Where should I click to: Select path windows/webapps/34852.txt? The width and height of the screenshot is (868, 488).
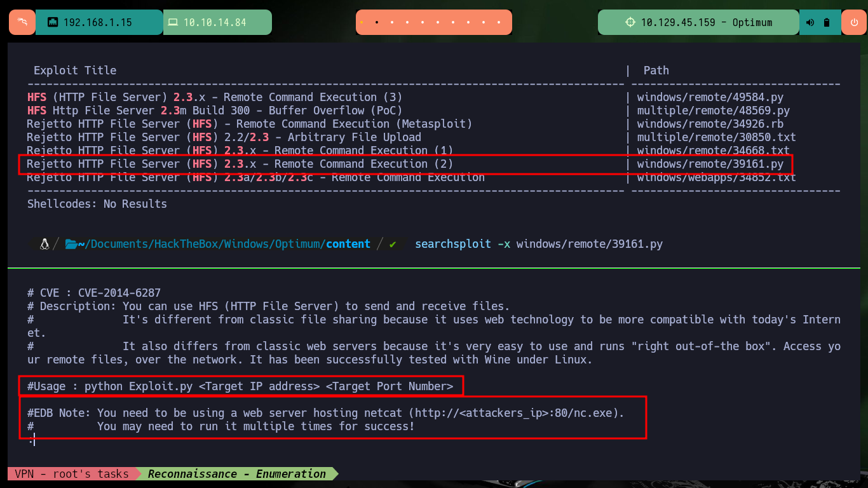click(x=717, y=177)
